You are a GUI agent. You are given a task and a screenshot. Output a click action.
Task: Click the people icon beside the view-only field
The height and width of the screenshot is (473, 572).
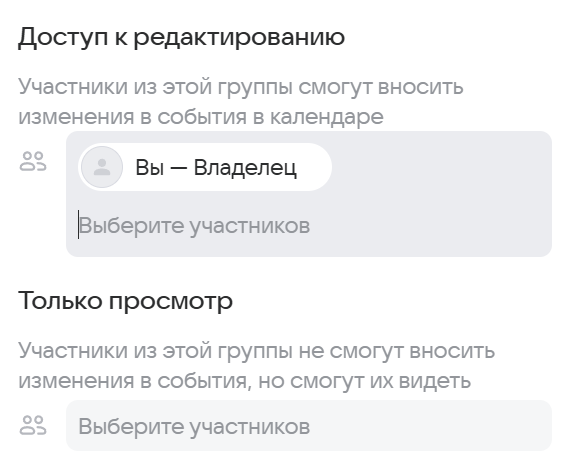tap(33, 426)
